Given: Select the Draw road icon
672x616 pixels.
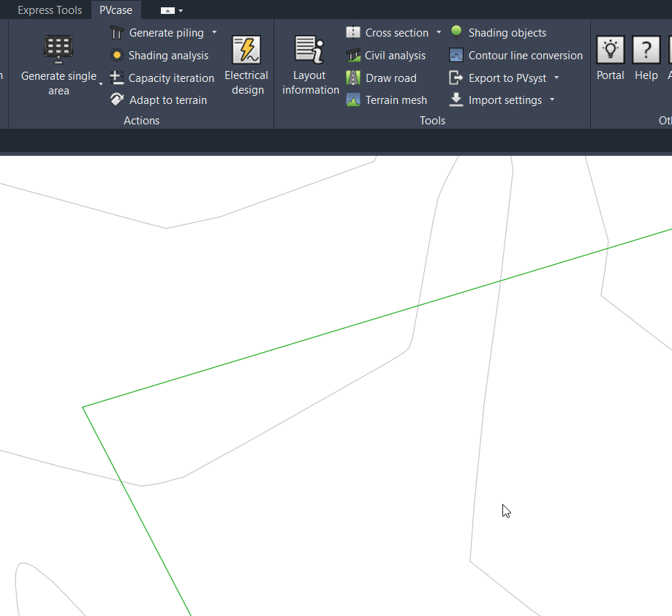Looking at the screenshot, I should (352, 78).
